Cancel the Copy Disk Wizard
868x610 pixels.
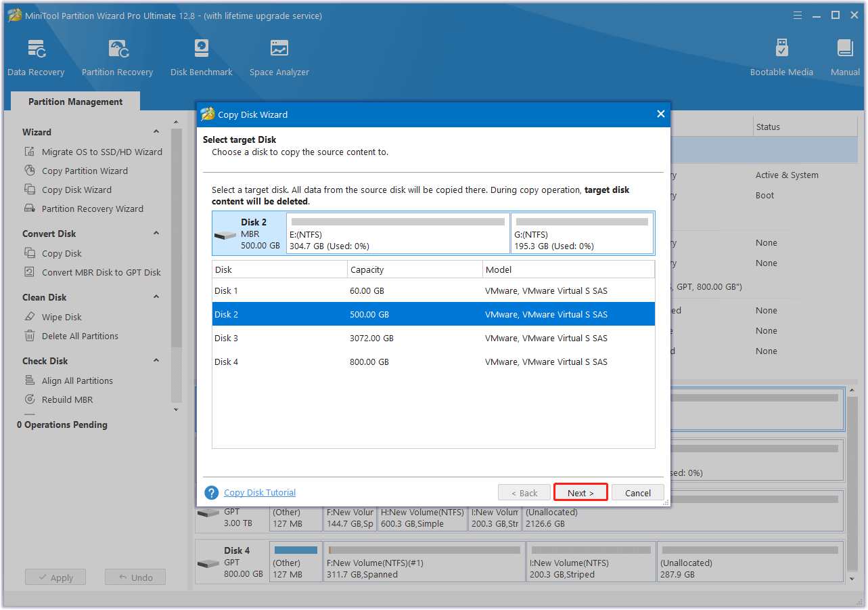click(x=637, y=493)
